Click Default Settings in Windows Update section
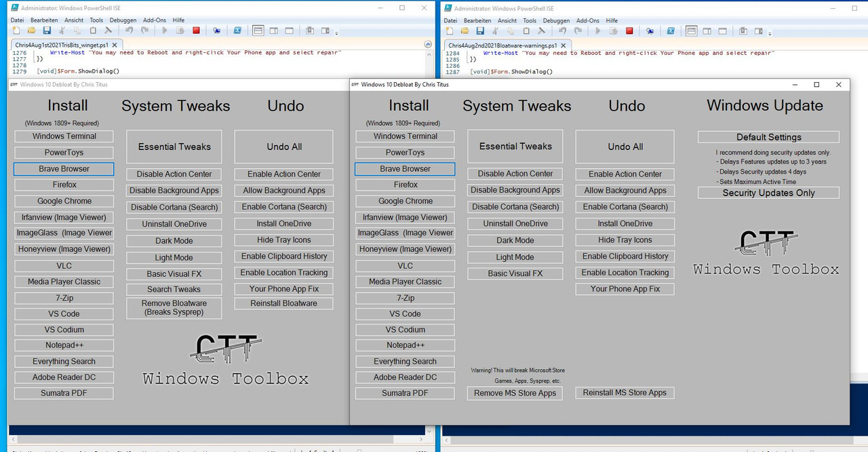 tap(769, 137)
